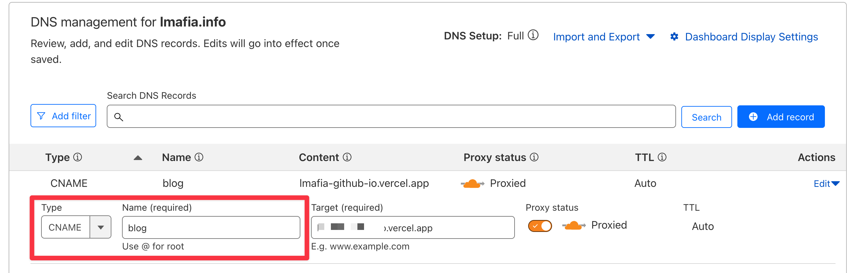The width and height of the screenshot is (868, 273).
Task: Click the Name field containing blog
Action: (211, 228)
